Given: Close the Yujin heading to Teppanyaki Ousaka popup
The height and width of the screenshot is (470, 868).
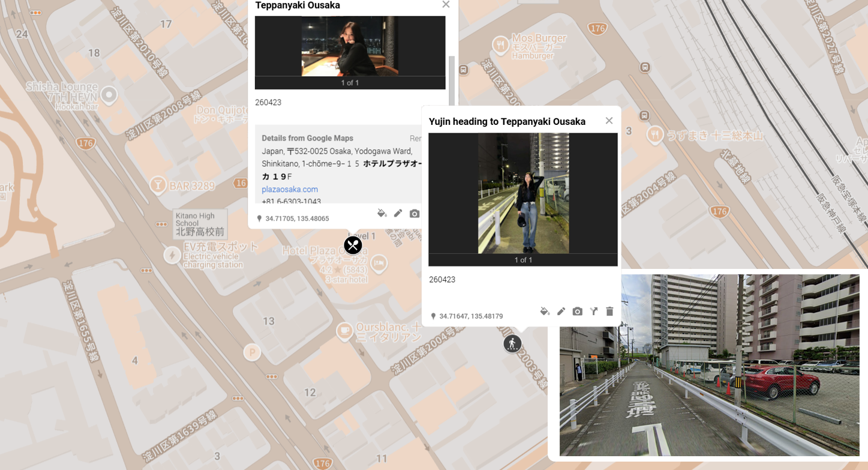Looking at the screenshot, I should click(x=609, y=121).
